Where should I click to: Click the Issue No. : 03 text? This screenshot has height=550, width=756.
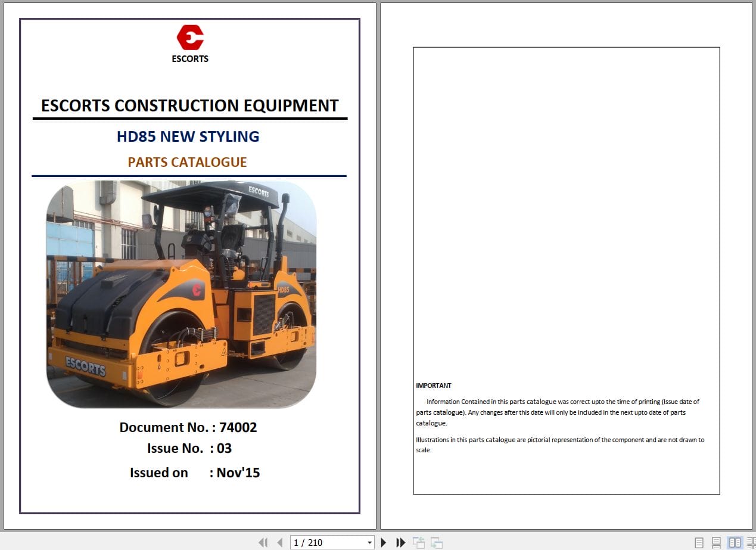[x=189, y=448]
